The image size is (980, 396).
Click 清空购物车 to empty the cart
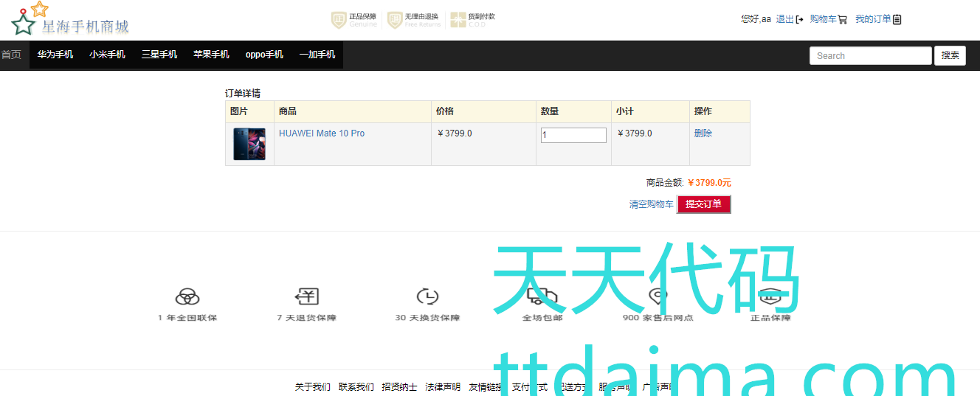651,204
